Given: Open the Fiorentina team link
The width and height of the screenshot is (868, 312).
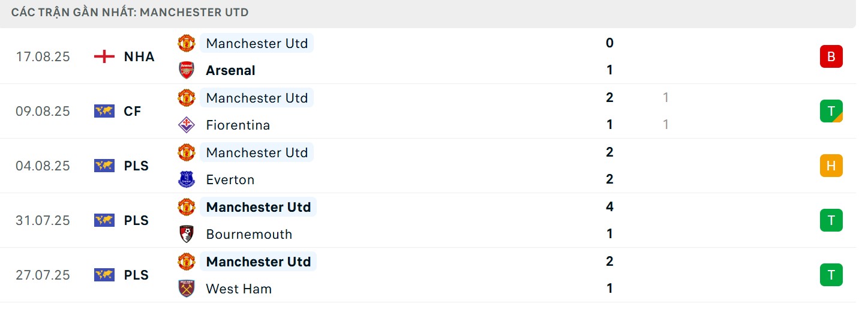Looking at the screenshot, I should coord(238,125).
